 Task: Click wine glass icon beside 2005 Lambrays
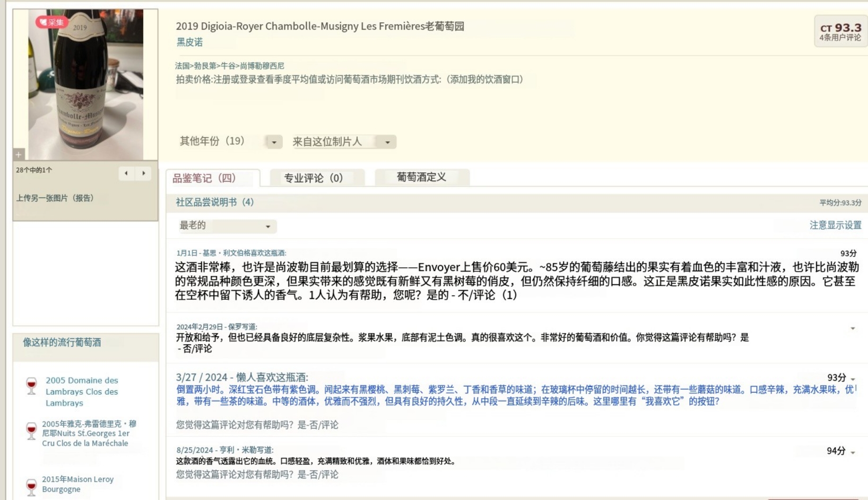(x=31, y=386)
